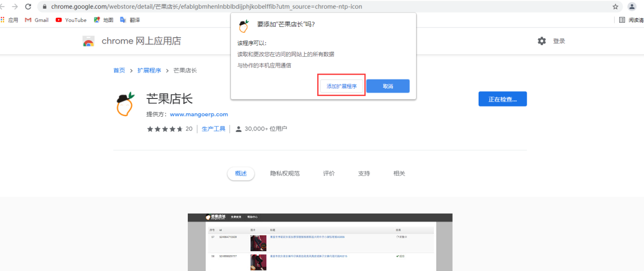Select the 概述 tab
This screenshot has width=644, height=271.
click(x=241, y=174)
